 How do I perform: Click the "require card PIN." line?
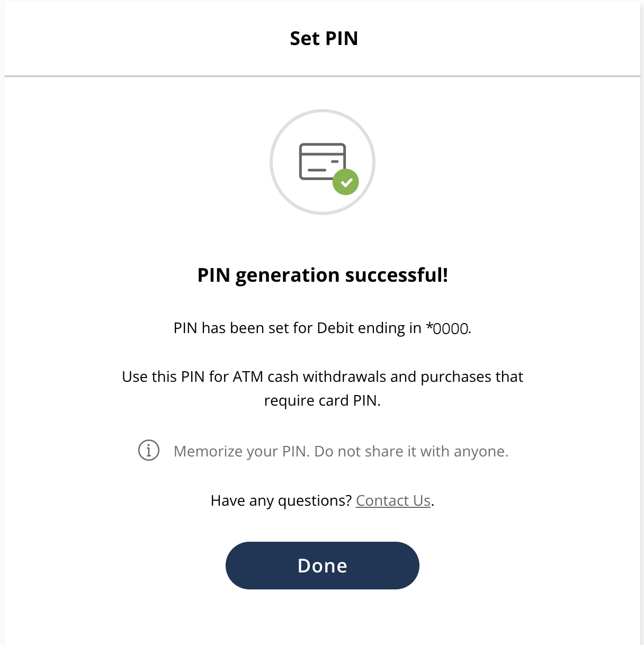[x=322, y=400]
